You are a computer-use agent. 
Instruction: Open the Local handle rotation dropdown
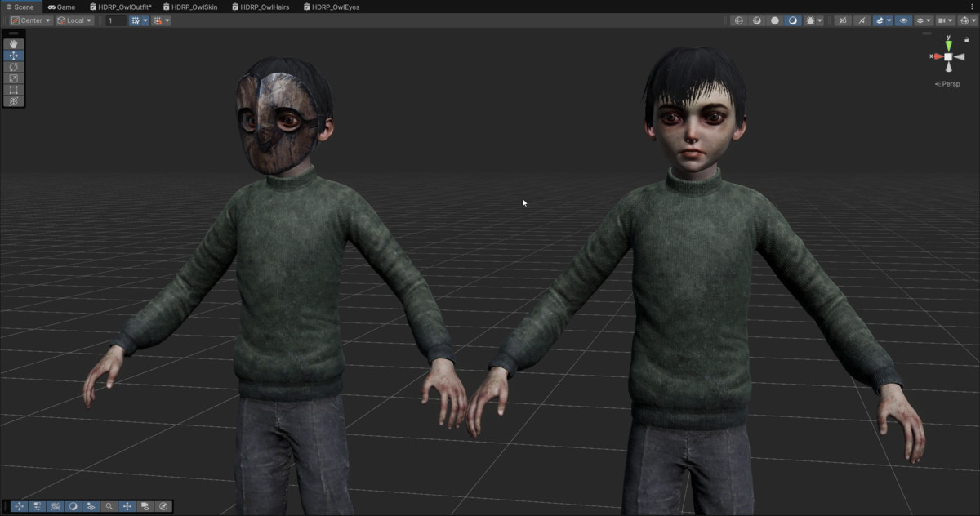74,20
